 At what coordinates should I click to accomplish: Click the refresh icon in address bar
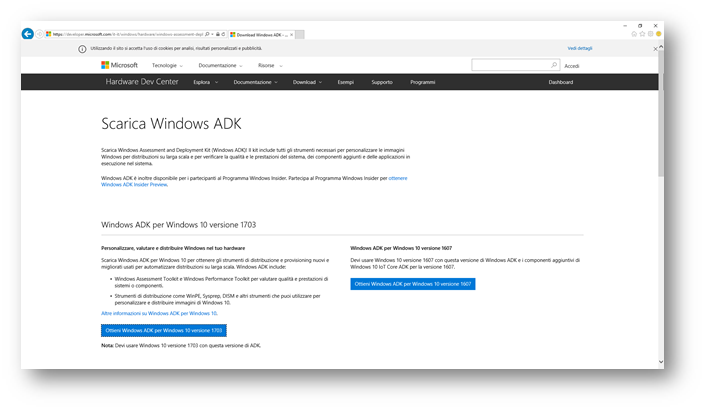tap(223, 34)
